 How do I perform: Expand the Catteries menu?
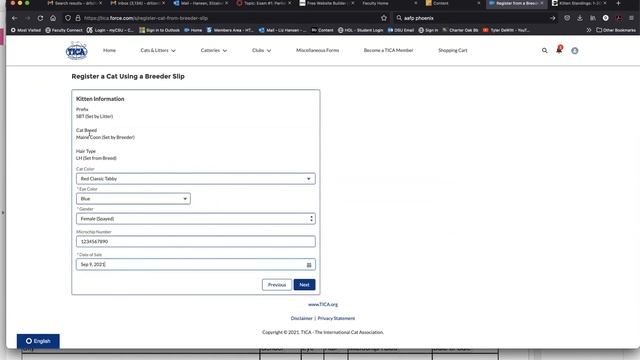pos(213,51)
